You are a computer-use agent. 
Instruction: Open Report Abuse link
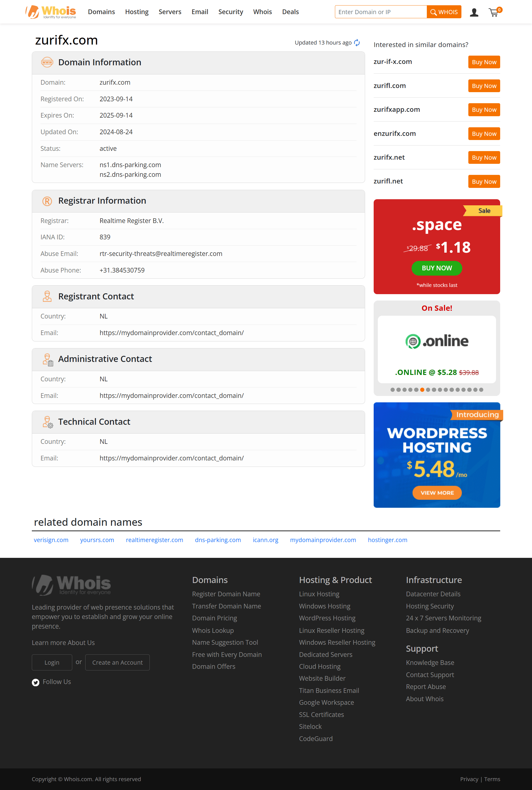tap(426, 687)
